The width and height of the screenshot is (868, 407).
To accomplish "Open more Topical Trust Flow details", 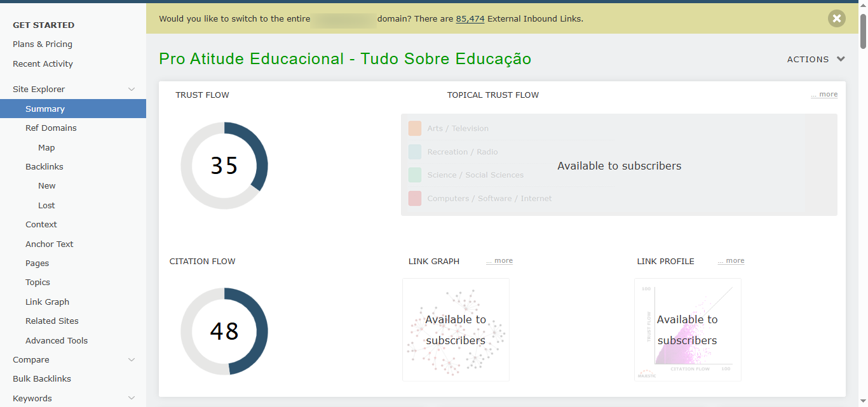I will [x=824, y=95].
